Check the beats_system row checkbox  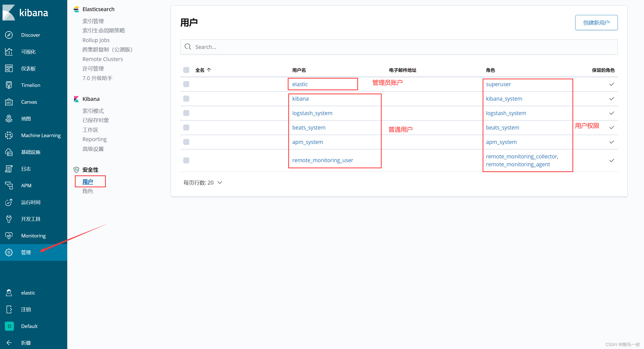(186, 127)
